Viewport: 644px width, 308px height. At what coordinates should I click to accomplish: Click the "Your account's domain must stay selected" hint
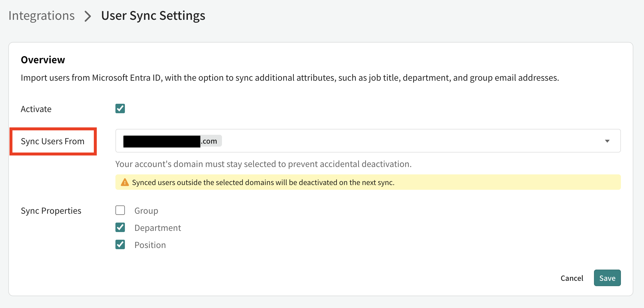coord(263,164)
